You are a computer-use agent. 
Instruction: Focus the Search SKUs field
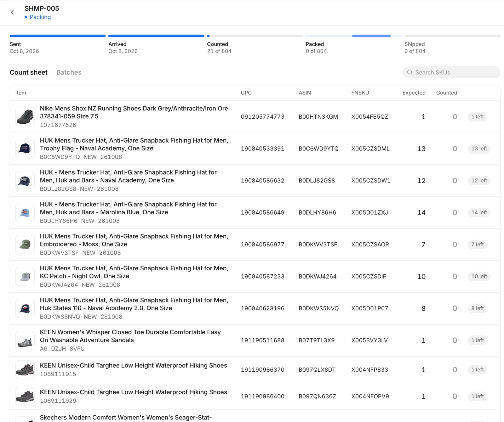(451, 72)
